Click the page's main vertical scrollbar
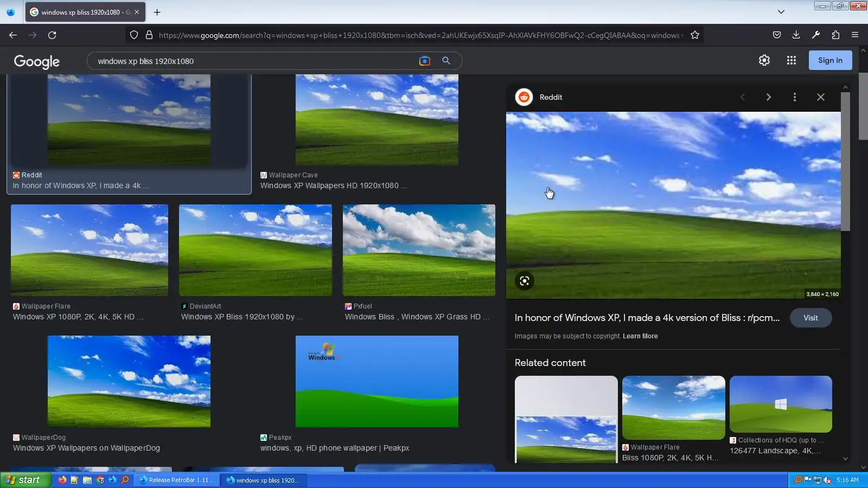Screen dimensions: 868x488 pyautogui.click(x=863, y=107)
